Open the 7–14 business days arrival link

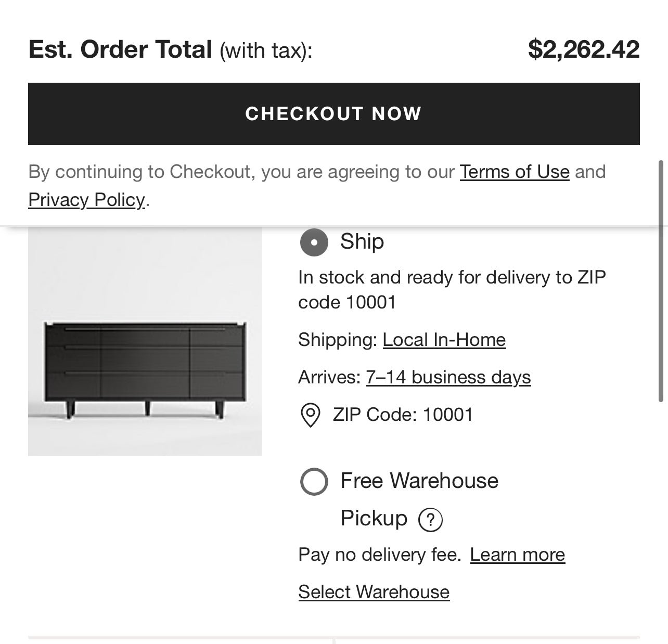[448, 377]
